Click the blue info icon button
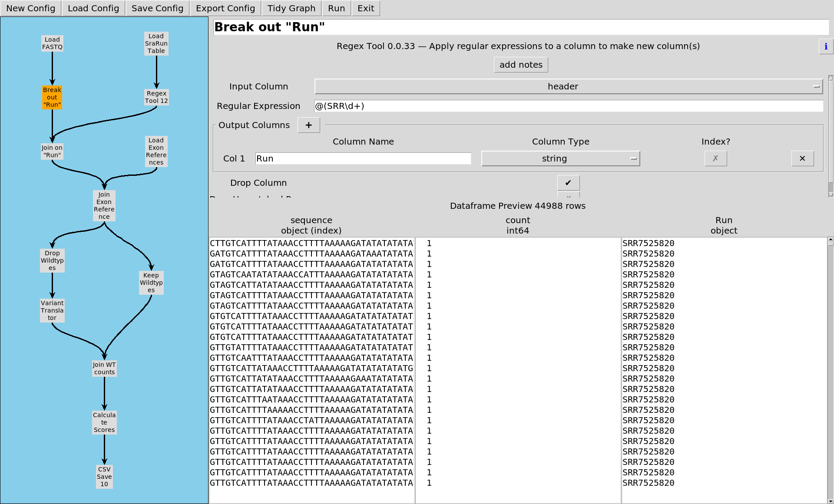Image resolution: width=834 pixels, height=504 pixels. click(825, 46)
